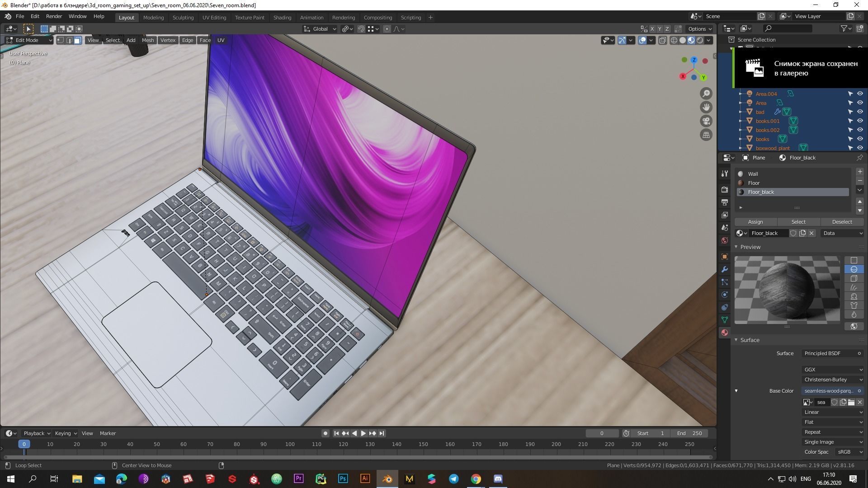868x488 pixels.
Task: Click the material Deselect button
Action: tap(842, 222)
